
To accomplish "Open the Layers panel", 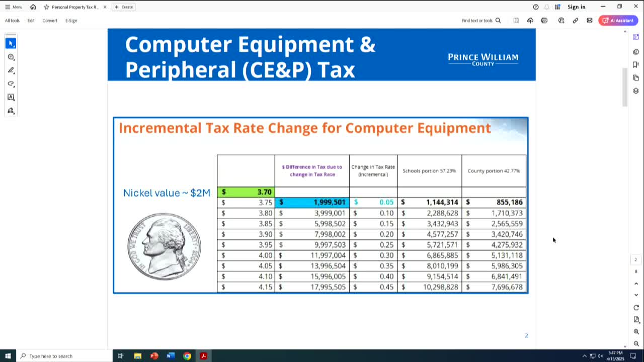I will click(x=636, y=91).
